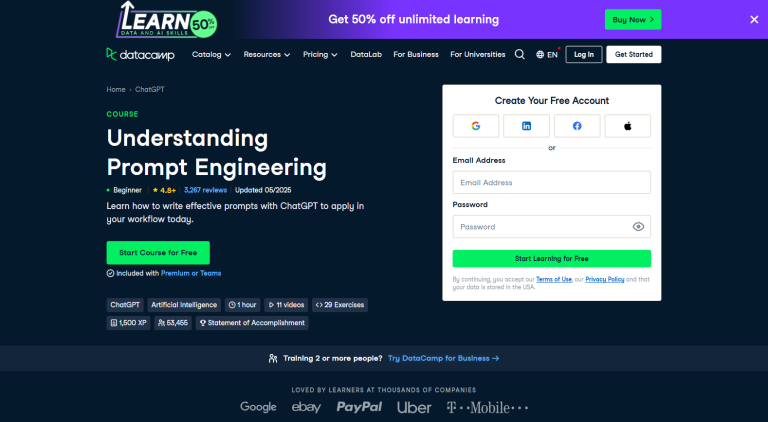This screenshot has height=422, width=768.
Task: Click the 11 videos tag
Action: (286, 305)
